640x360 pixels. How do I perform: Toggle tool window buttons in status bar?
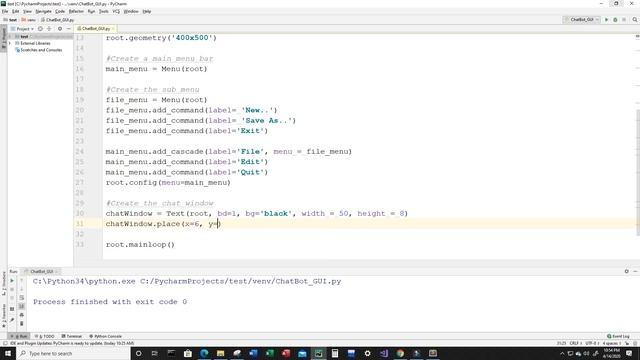point(5,343)
